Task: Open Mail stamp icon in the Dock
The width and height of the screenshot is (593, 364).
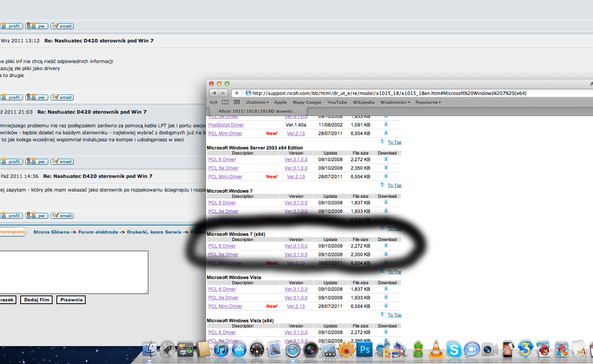Action: coord(275,350)
